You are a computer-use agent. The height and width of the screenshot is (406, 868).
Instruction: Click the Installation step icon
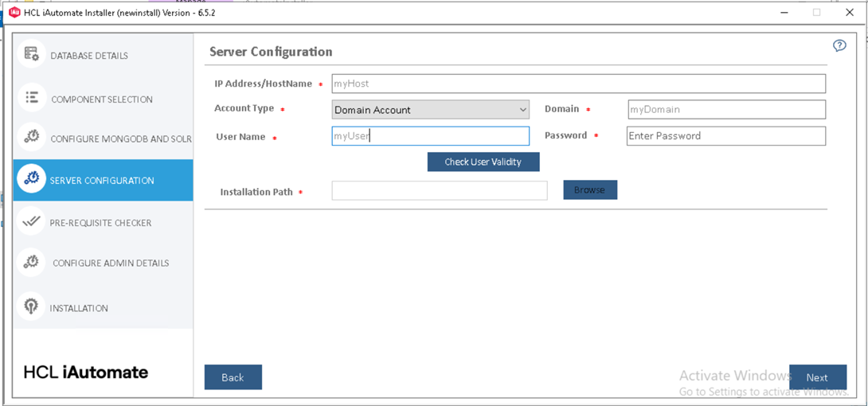31,307
